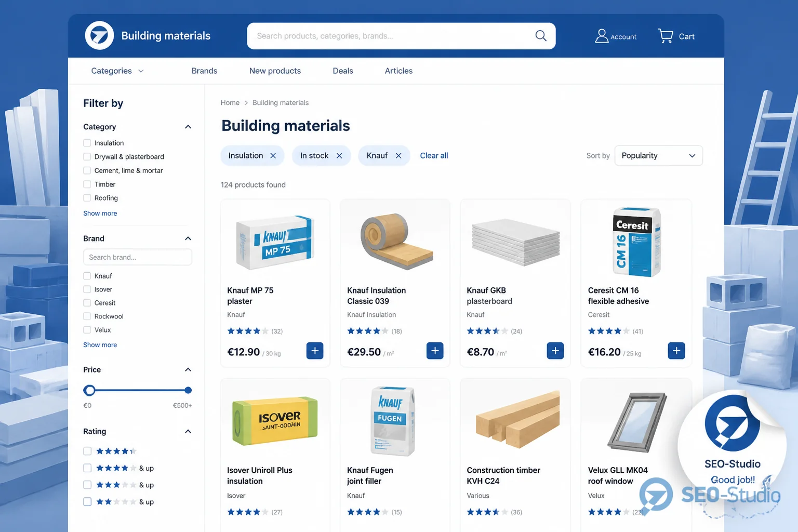Click the Building materials logo icon
This screenshot has width=798, height=532.
(x=99, y=35)
